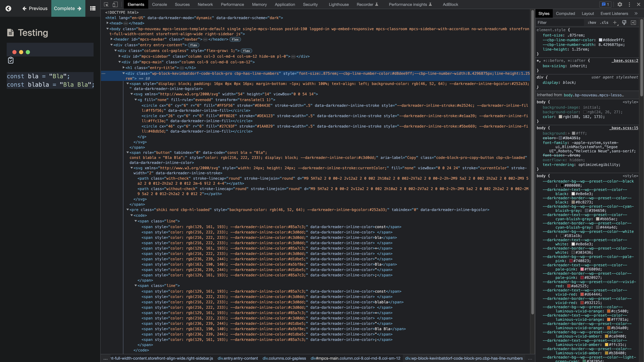644x362 pixels.
Task: Select div.entry.entry-content in the breadcrumb bar
Action: [238, 358]
